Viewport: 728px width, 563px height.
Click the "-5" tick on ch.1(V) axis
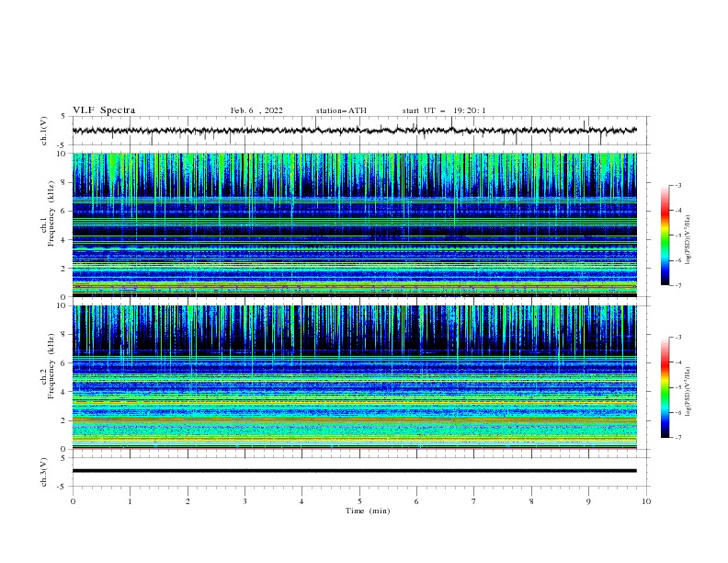click(x=63, y=145)
